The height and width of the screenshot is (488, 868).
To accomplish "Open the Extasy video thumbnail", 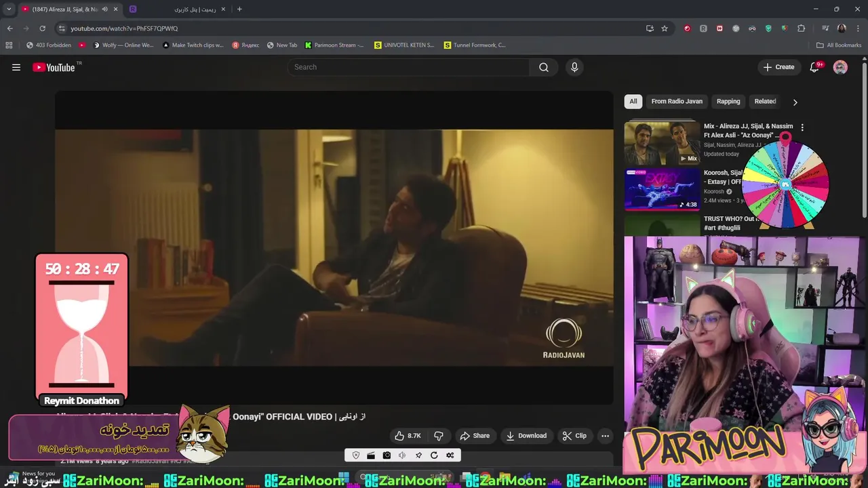I will [662, 189].
